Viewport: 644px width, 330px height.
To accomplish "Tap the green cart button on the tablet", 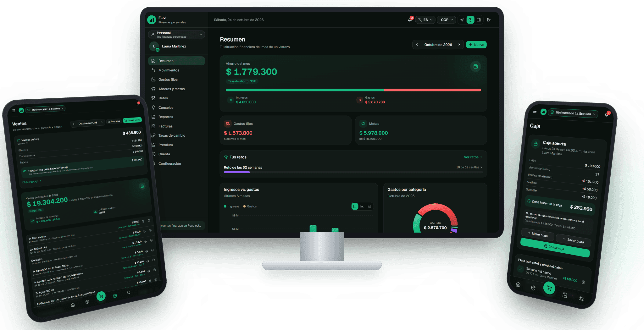I will (101, 296).
